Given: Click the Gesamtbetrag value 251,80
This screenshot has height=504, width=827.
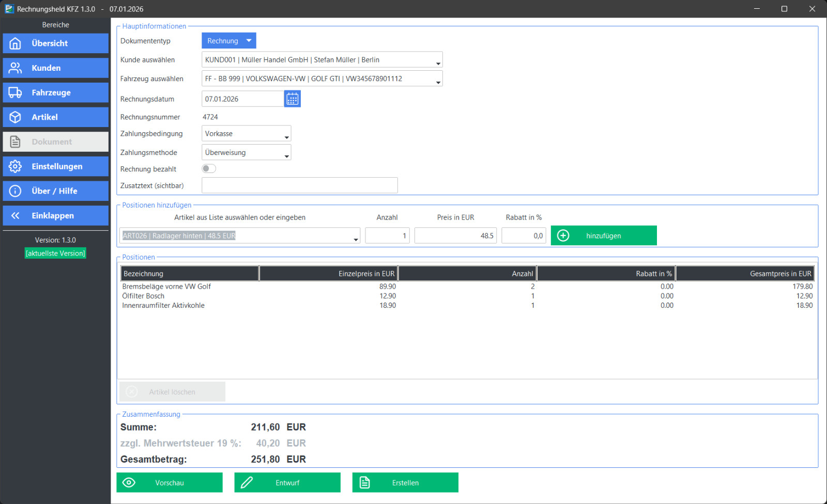Looking at the screenshot, I should coord(265,459).
